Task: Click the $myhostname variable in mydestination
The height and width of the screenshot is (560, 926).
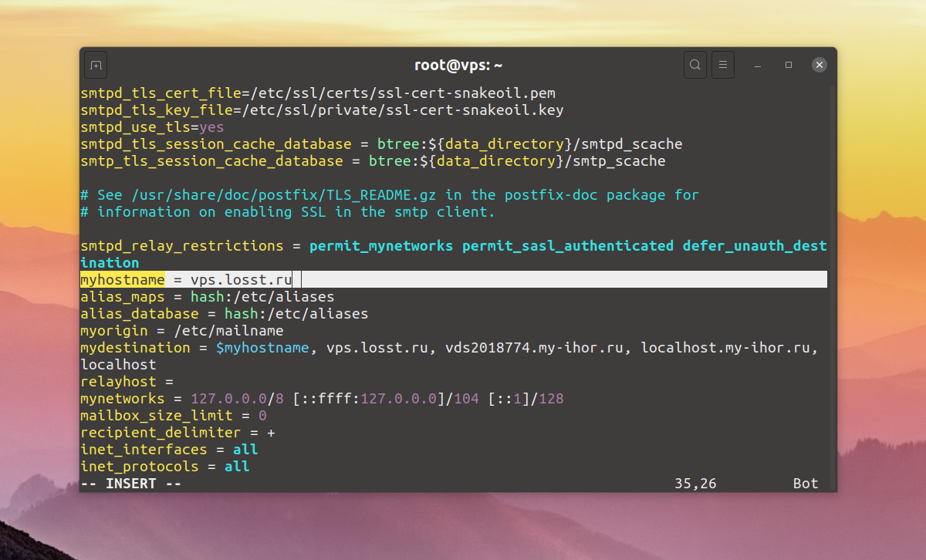Action: (x=262, y=348)
